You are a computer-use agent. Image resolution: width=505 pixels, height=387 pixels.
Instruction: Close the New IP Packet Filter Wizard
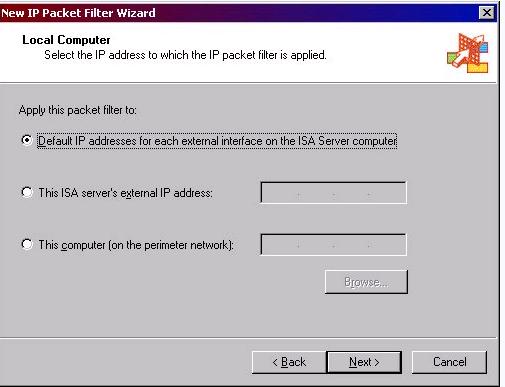[487, 13]
